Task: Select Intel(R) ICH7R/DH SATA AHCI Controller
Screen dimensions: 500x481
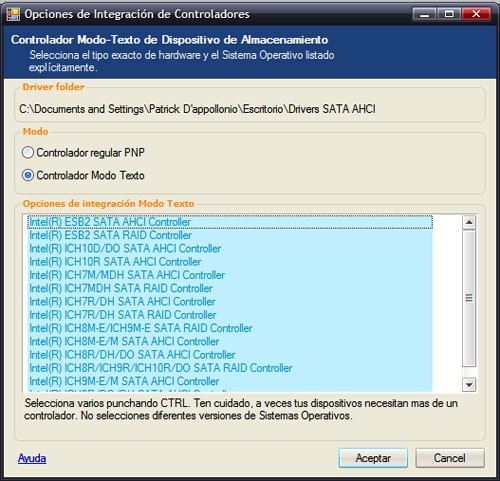Action: click(230, 302)
